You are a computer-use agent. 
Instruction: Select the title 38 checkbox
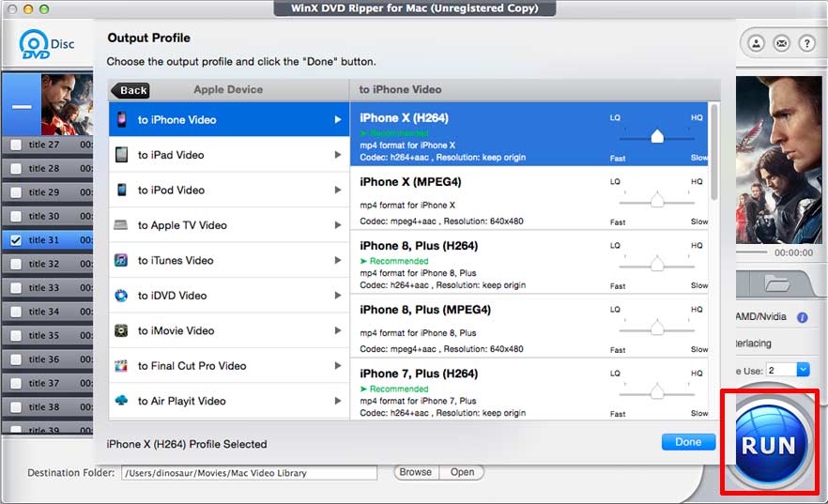tap(16, 407)
